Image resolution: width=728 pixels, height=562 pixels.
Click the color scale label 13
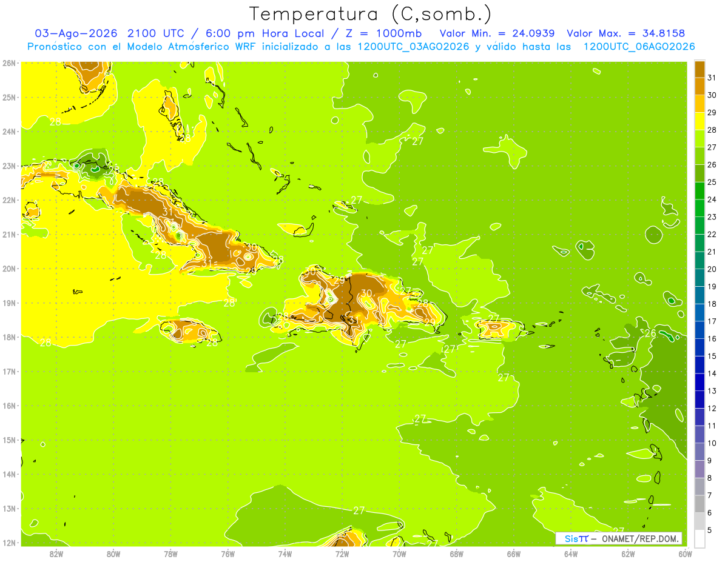(712, 391)
